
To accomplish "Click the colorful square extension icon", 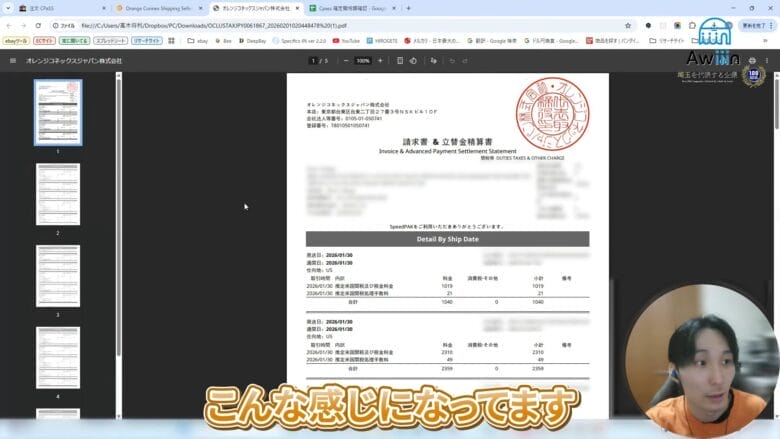I will (x=677, y=25).
